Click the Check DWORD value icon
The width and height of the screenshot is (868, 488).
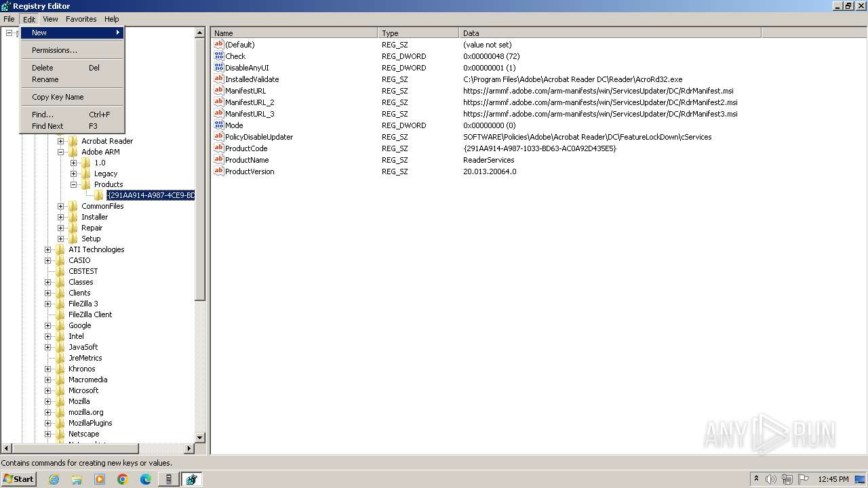(218, 56)
